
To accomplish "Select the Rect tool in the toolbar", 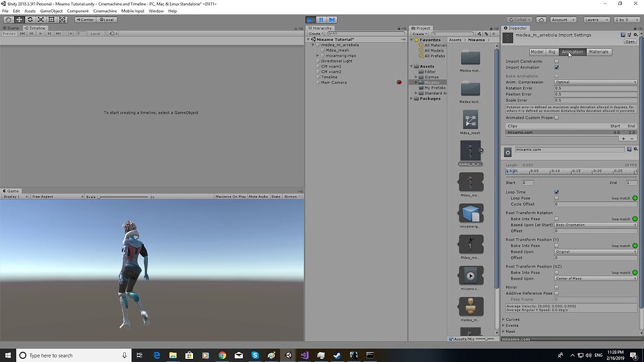I will pos(52,19).
